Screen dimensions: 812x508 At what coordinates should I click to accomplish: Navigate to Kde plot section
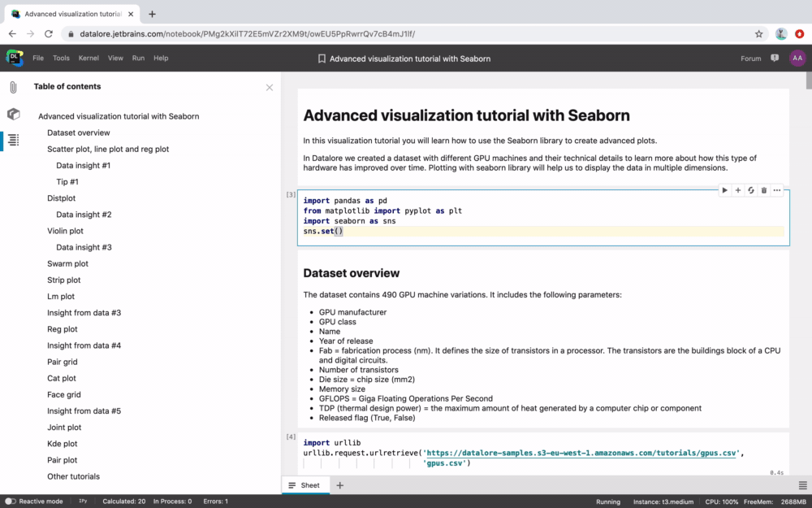click(63, 444)
